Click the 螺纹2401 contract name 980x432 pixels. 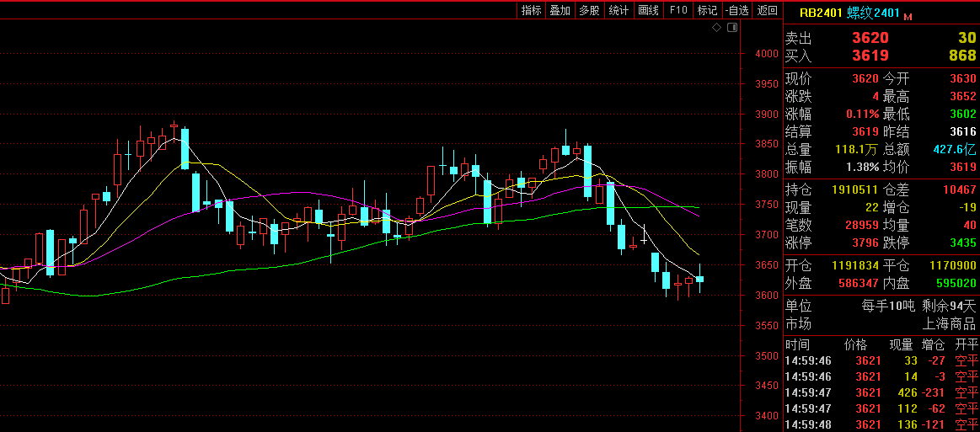pyautogui.click(x=874, y=13)
